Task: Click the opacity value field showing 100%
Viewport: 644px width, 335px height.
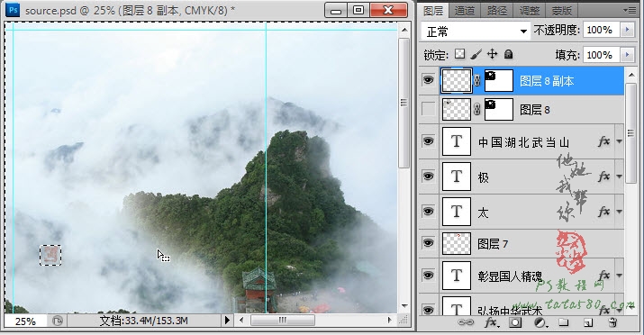Action: click(x=602, y=30)
